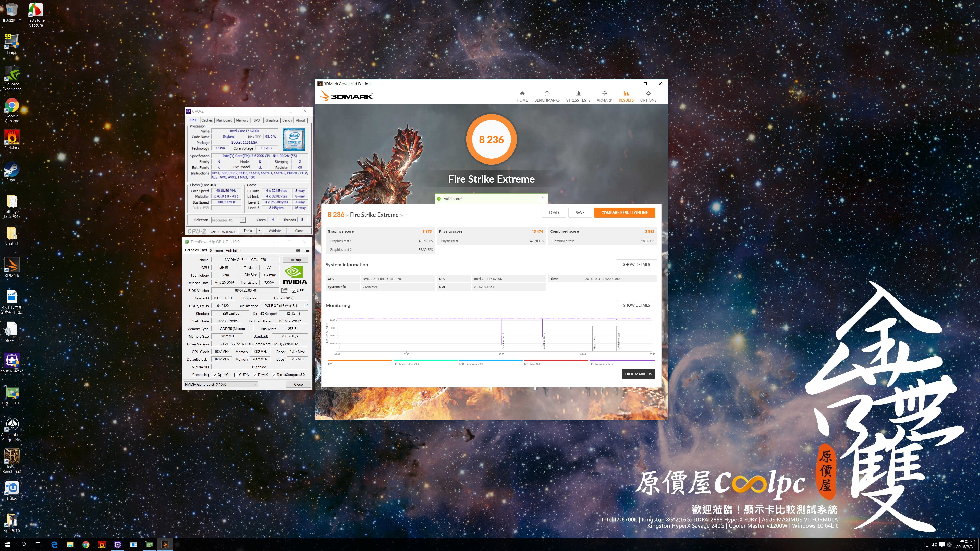Click COMPARE RESULT ONLINE button
Image resolution: width=980 pixels, height=551 pixels.
[624, 212]
